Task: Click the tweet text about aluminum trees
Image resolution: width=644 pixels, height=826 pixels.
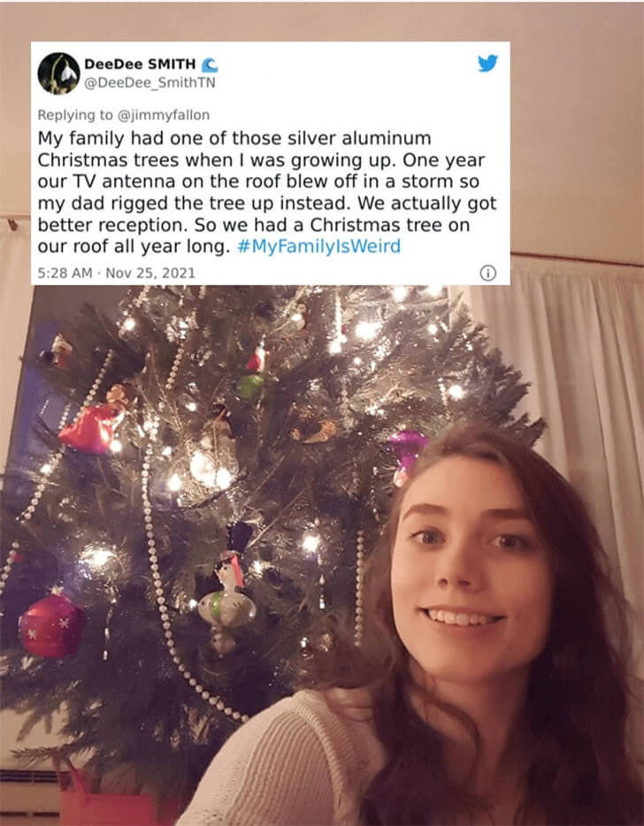Action: point(266,192)
